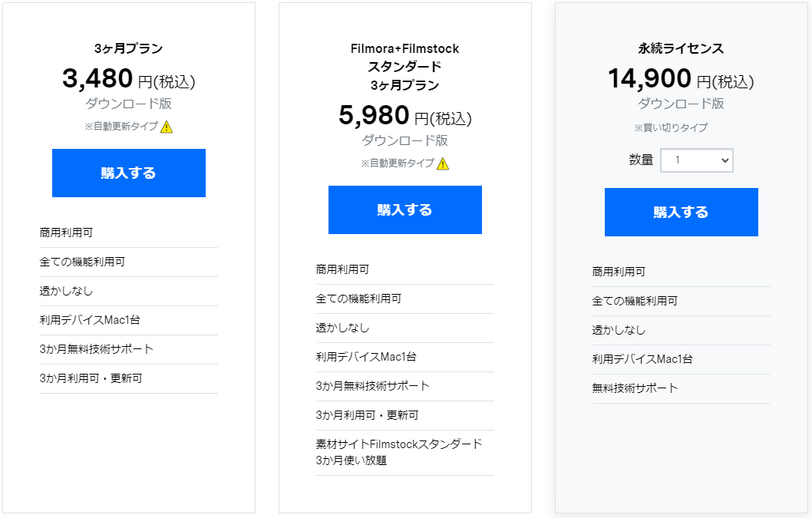
Task: Click ※買い切りタイプ note under perpetual license
Action: coord(671,127)
